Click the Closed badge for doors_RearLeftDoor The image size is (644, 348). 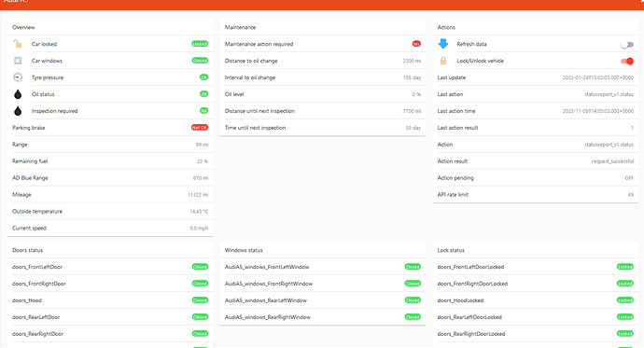click(200, 317)
